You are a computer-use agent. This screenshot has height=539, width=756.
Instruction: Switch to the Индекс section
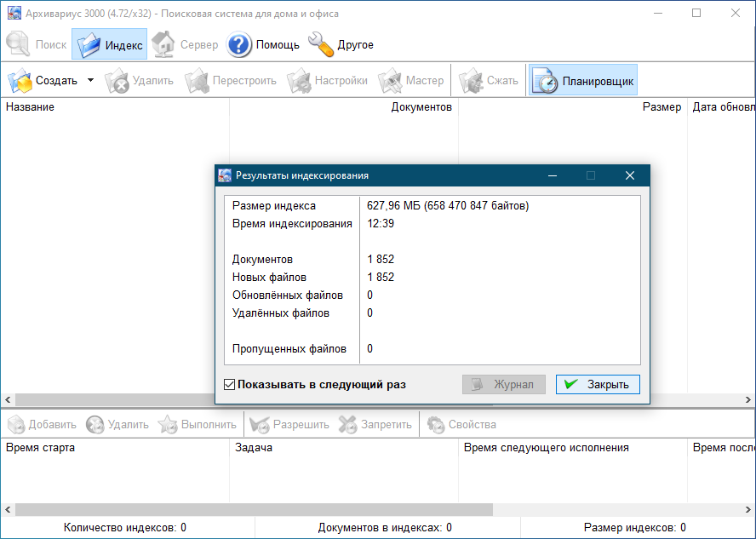click(110, 44)
